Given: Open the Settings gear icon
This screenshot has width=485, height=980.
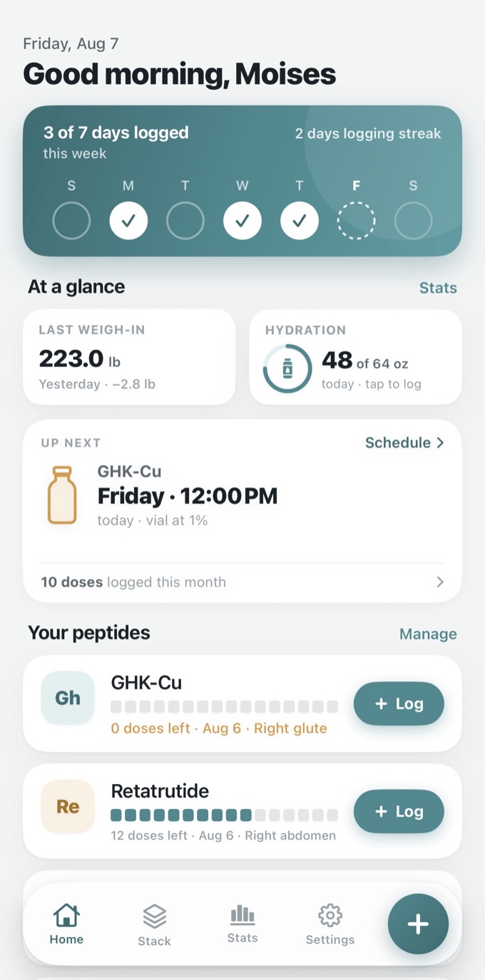Looking at the screenshot, I should pos(330,915).
